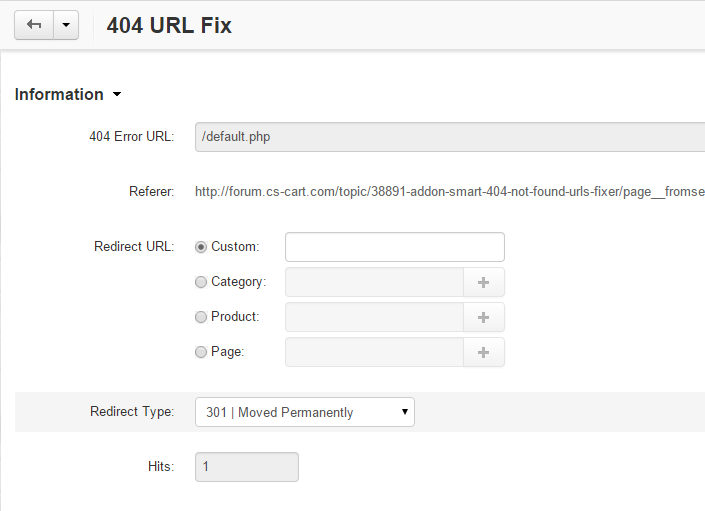Select the Custom redirect radio button
The width and height of the screenshot is (705, 511).
202,247
